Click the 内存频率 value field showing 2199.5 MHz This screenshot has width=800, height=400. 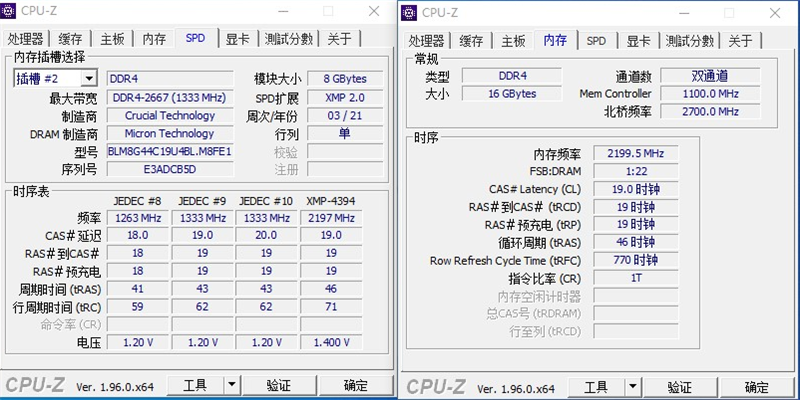coord(635,154)
